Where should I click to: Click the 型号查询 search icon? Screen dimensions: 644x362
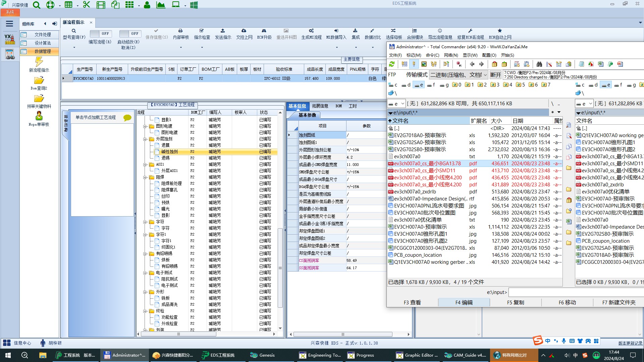(74, 31)
